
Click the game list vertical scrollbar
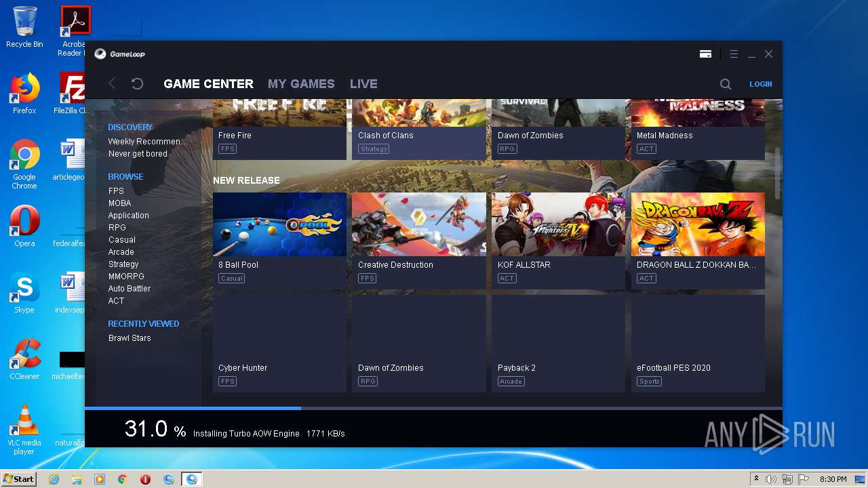click(x=777, y=174)
